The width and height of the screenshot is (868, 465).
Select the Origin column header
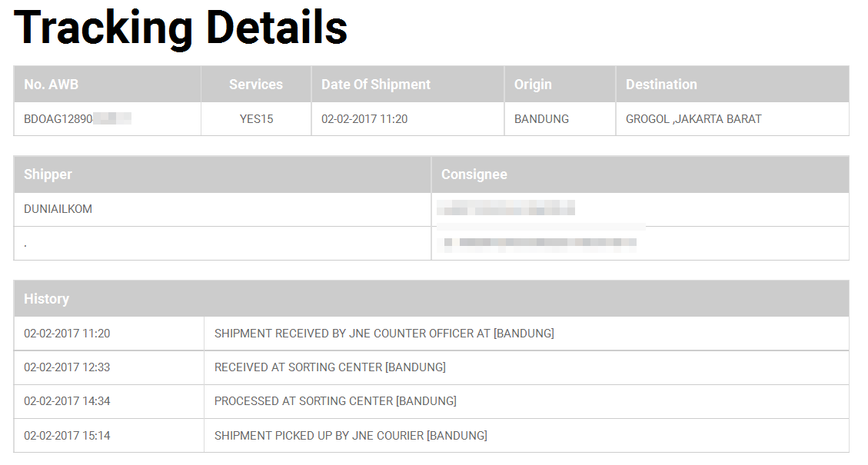click(x=533, y=84)
